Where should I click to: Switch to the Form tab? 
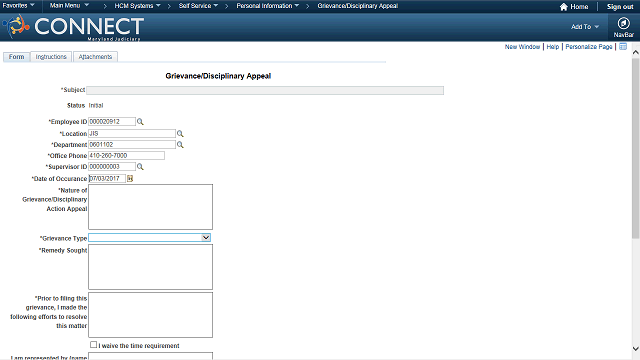16,57
